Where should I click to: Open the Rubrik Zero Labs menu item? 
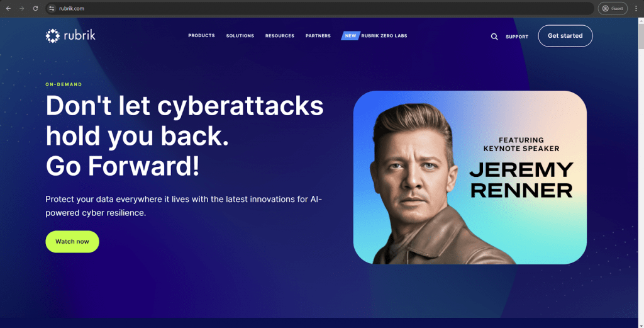point(384,36)
